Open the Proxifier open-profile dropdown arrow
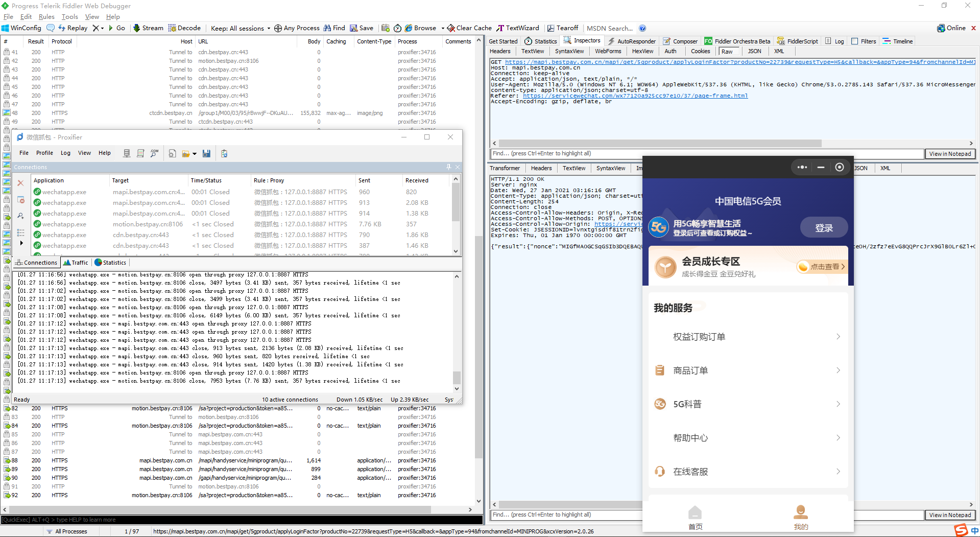The height and width of the screenshot is (537, 980). (195, 153)
